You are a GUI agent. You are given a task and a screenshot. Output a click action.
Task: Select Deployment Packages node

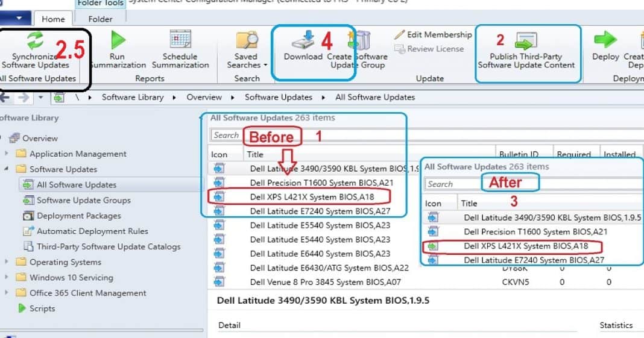(79, 216)
